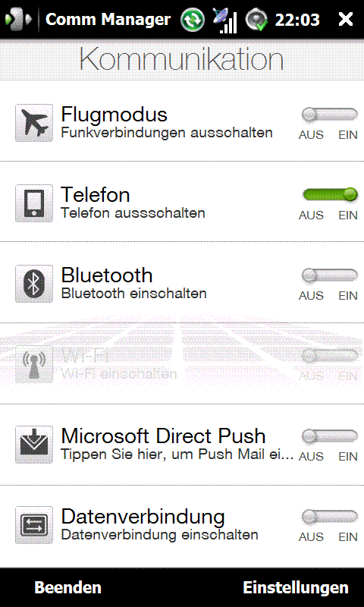The image size is (364, 607).
Task: Switch on Microsoft Direct Push toggle
Action: pyautogui.click(x=330, y=437)
